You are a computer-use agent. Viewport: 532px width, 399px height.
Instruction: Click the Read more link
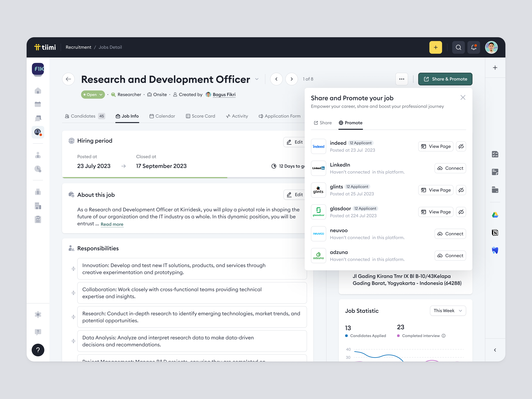point(112,224)
